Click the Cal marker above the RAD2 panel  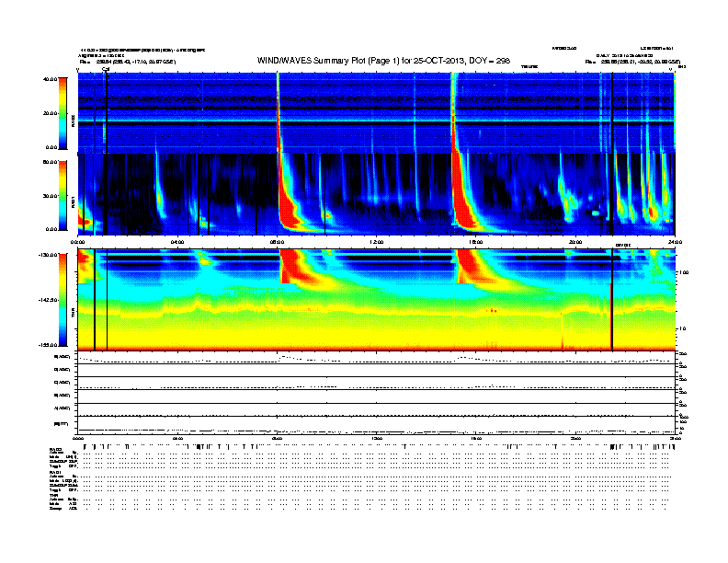coord(106,69)
